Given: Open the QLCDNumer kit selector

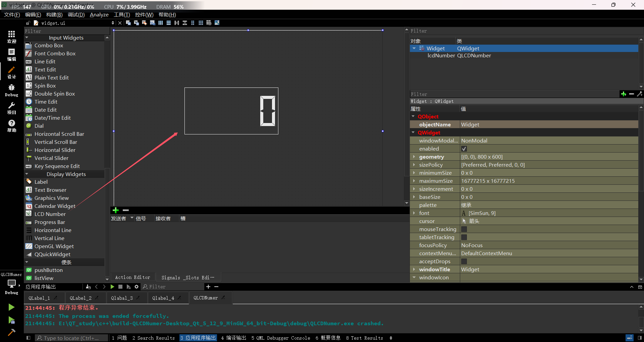Looking at the screenshot, I should pos(11,283).
